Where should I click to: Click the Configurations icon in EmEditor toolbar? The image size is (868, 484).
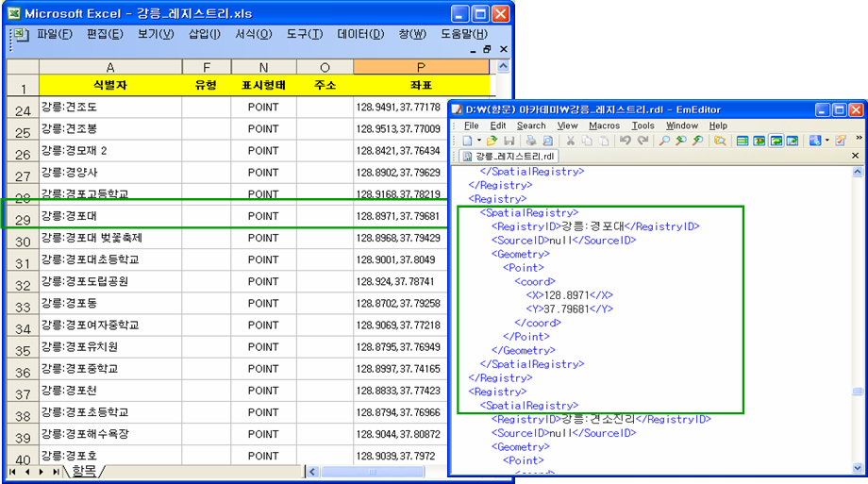point(815,141)
